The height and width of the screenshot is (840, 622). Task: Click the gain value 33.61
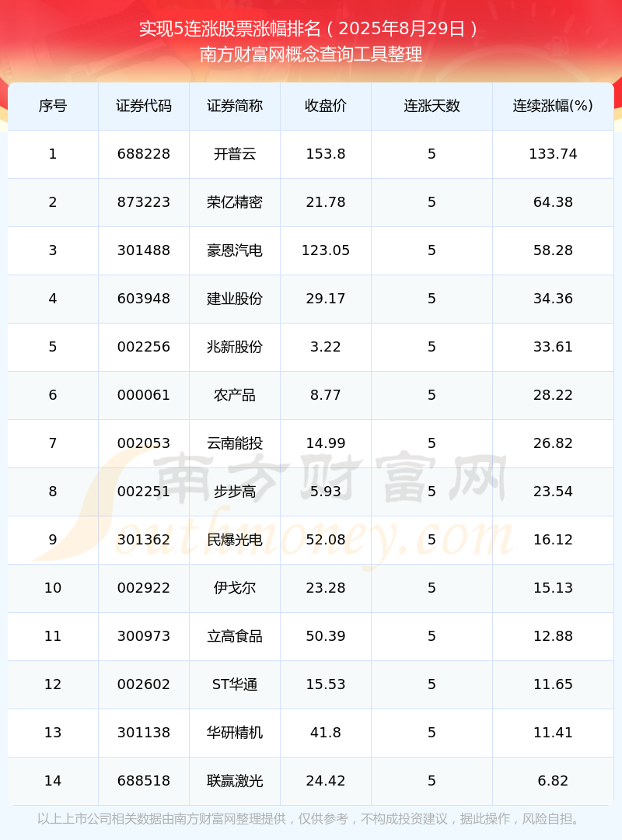(x=553, y=347)
